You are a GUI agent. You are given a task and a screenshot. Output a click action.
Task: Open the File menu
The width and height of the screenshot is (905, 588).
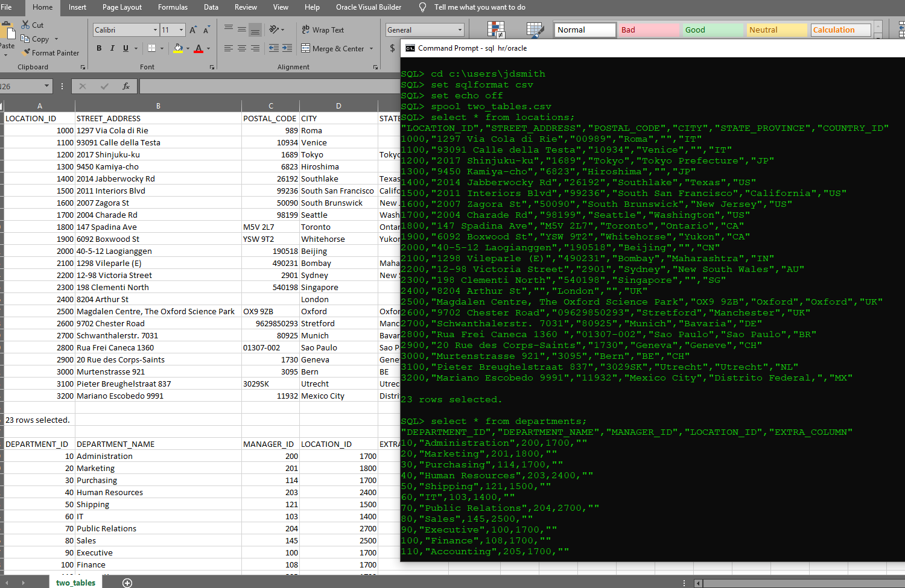(7, 7)
